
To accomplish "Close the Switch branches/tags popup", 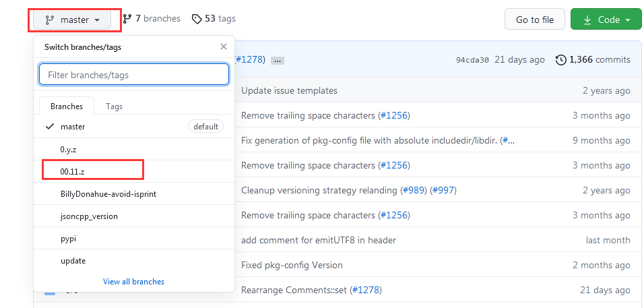I will (224, 47).
